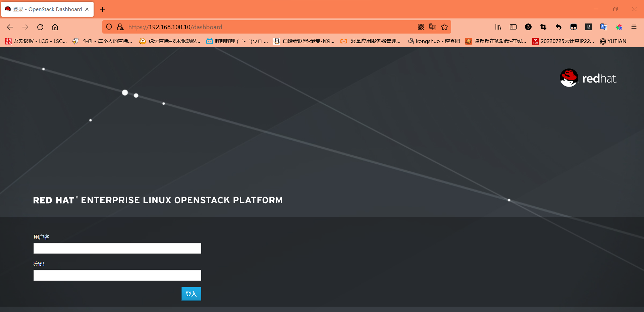Click the colorful pinwheel extension icon
Viewport: 644px width, 312px height.
pos(619,27)
